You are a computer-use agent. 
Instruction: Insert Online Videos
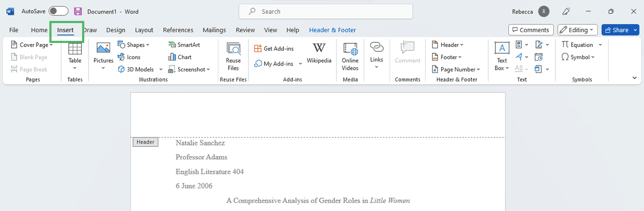pyautogui.click(x=350, y=56)
